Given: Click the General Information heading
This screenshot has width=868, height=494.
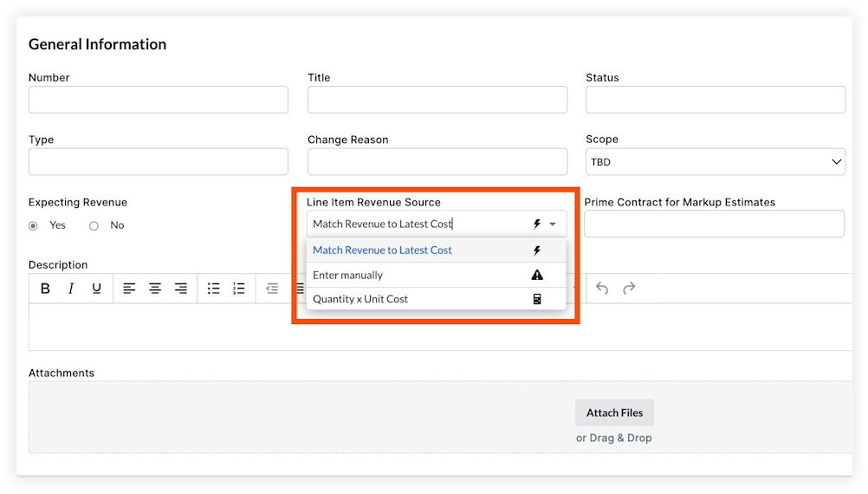Looking at the screenshot, I should (97, 44).
